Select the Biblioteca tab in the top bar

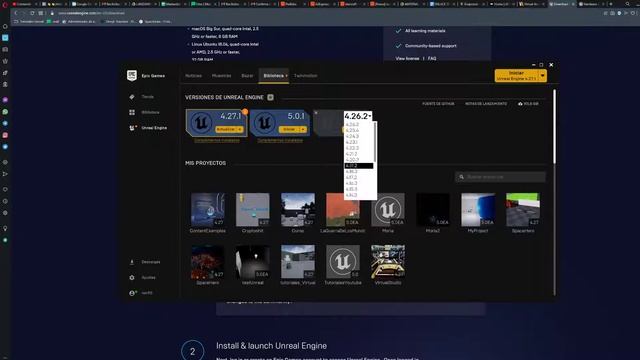tap(273, 76)
